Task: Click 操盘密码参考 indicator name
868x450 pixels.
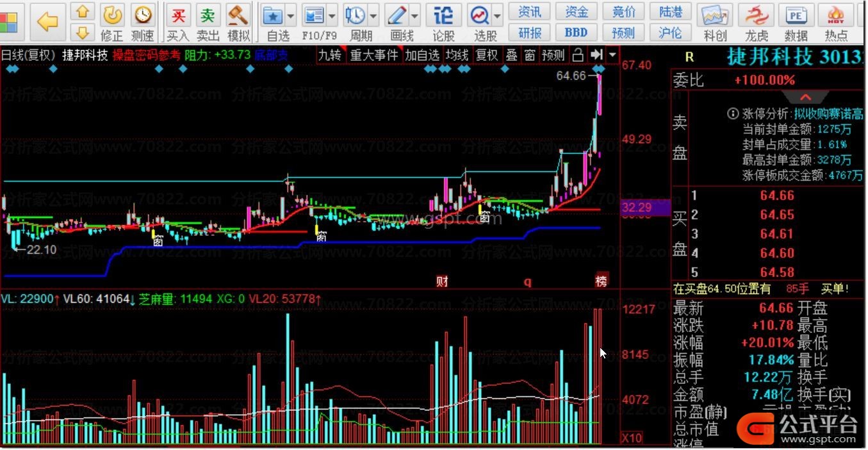Action: click(x=147, y=55)
